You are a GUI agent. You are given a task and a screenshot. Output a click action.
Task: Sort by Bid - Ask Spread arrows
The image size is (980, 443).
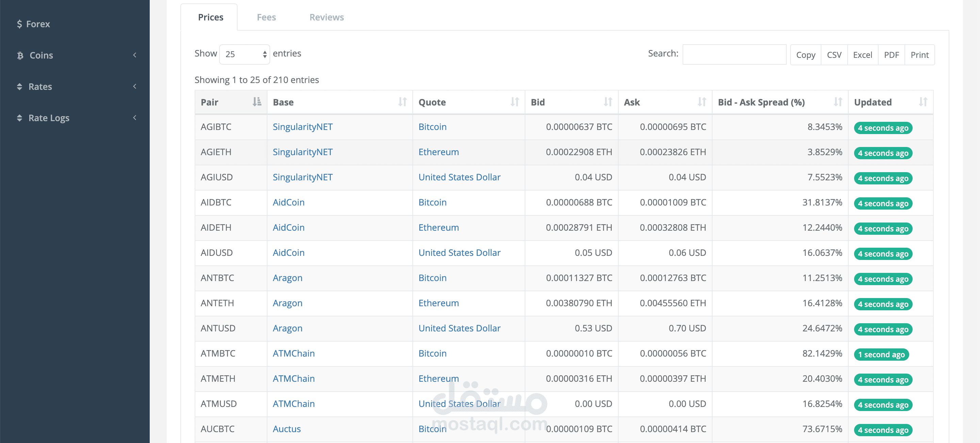(x=838, y=102)
